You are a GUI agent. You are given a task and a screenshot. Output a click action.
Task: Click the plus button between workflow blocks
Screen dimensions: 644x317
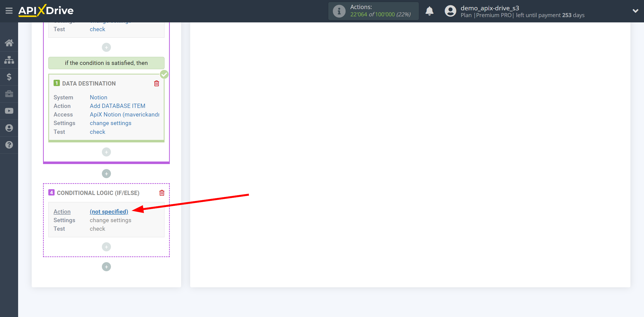pyautogui.click(x=106, y=174)
